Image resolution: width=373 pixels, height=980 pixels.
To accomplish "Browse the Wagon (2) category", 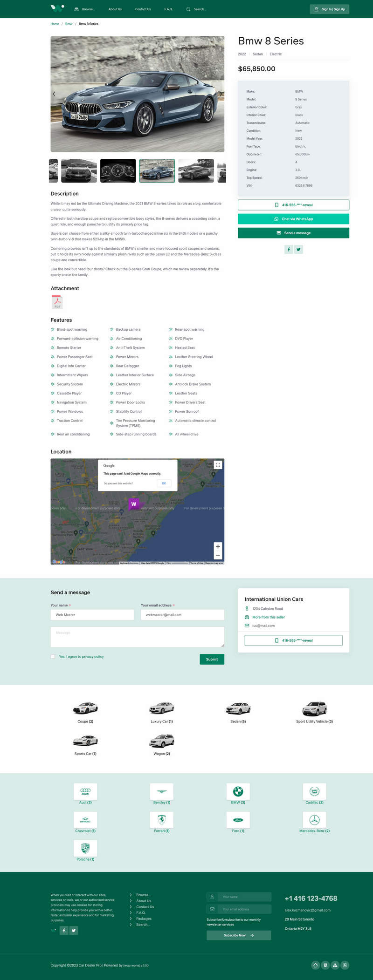I will point(162,744).
